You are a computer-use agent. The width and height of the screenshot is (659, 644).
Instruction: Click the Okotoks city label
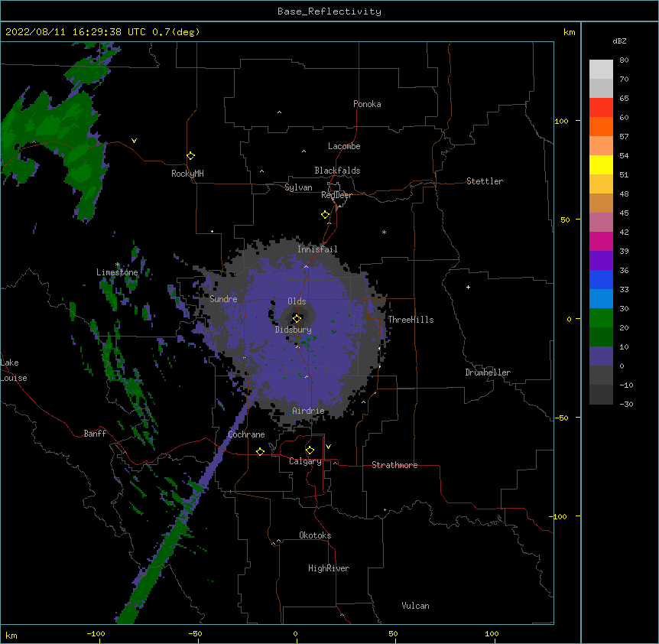(x=315, y=535)
